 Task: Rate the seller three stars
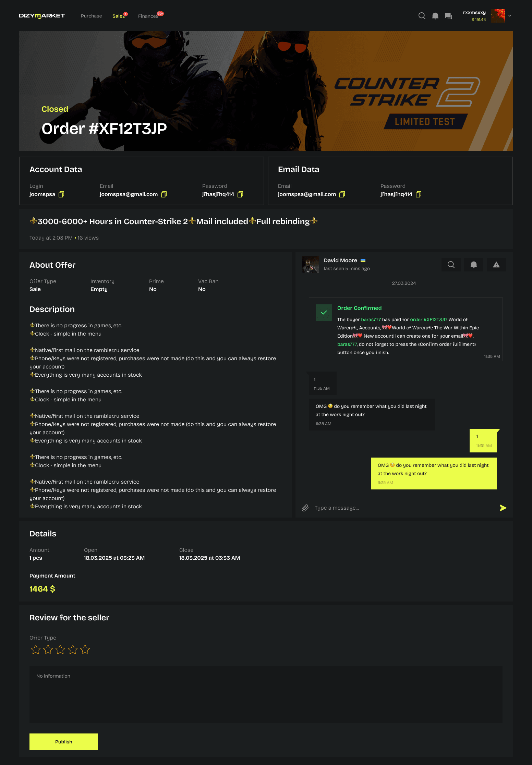60,649
